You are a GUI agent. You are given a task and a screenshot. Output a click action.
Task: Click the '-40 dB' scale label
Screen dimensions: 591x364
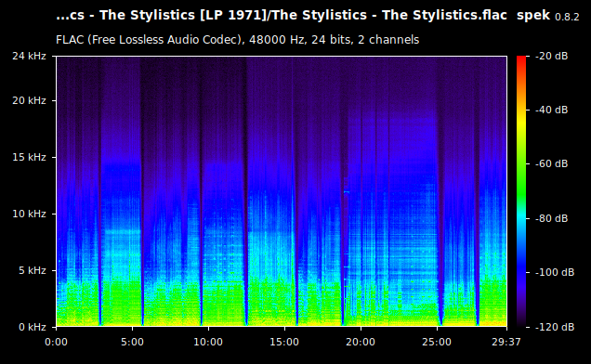(551, 110)
